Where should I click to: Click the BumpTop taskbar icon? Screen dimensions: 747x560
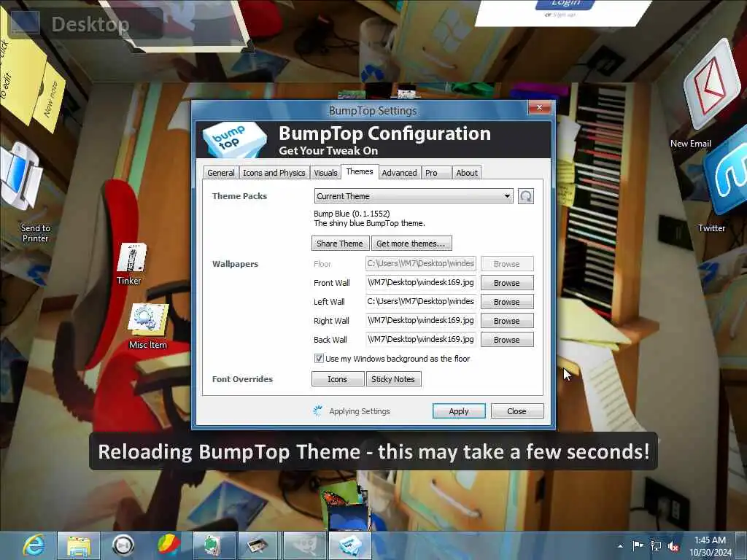pos(349,545)
